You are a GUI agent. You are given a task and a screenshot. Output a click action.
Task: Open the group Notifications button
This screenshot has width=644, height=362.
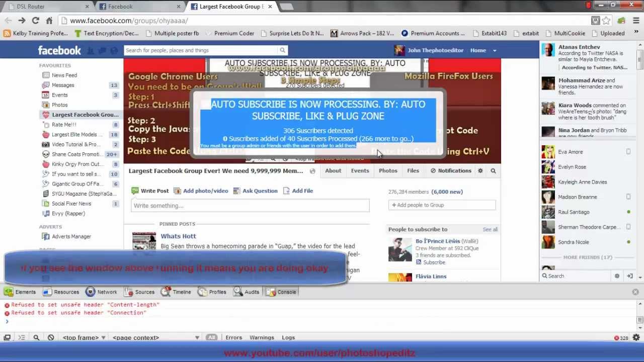coord(451,170)
